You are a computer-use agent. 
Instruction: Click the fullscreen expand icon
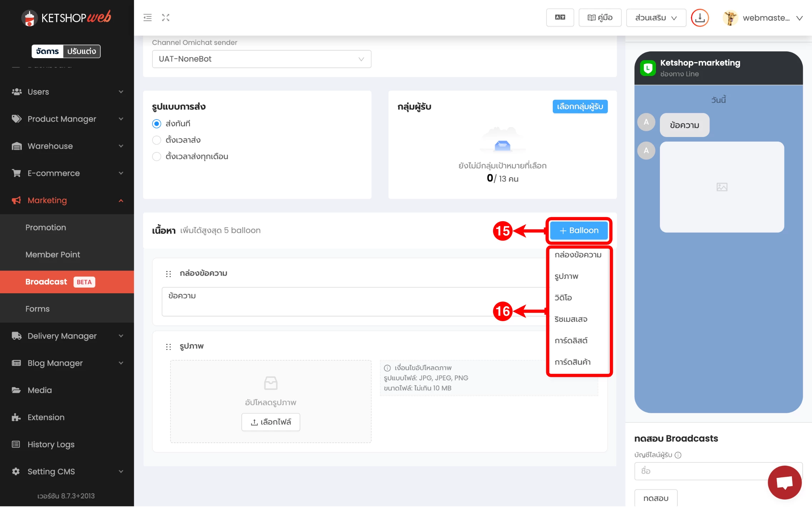[166, 17]
